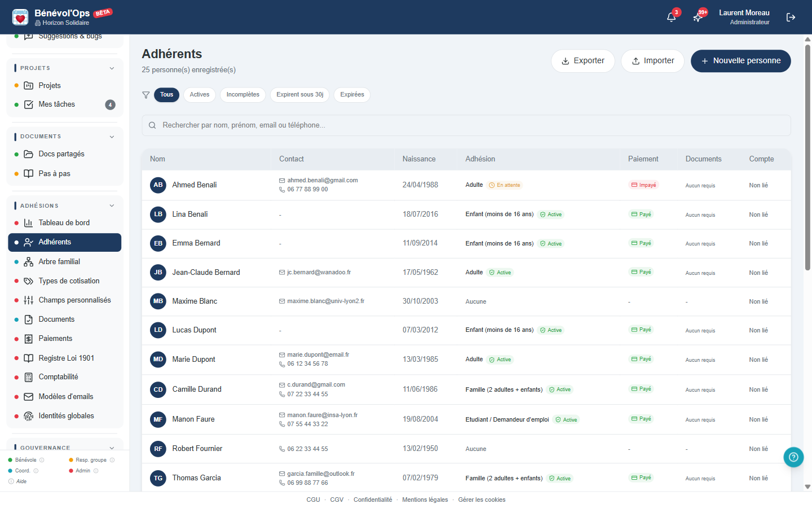Screen dimensions: 812x508
Task: Select the Actives filter chip
Action: coord(200,95)
